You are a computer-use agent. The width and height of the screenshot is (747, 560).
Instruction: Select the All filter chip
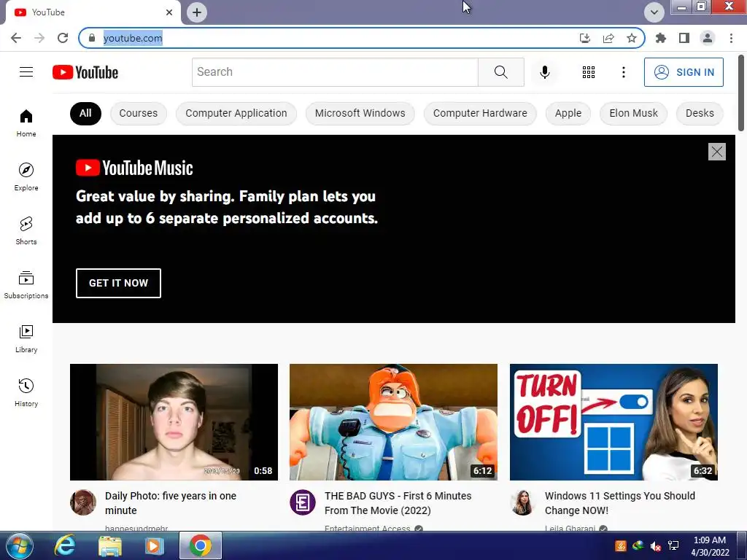pyautogui.click(x=85, y=113)
